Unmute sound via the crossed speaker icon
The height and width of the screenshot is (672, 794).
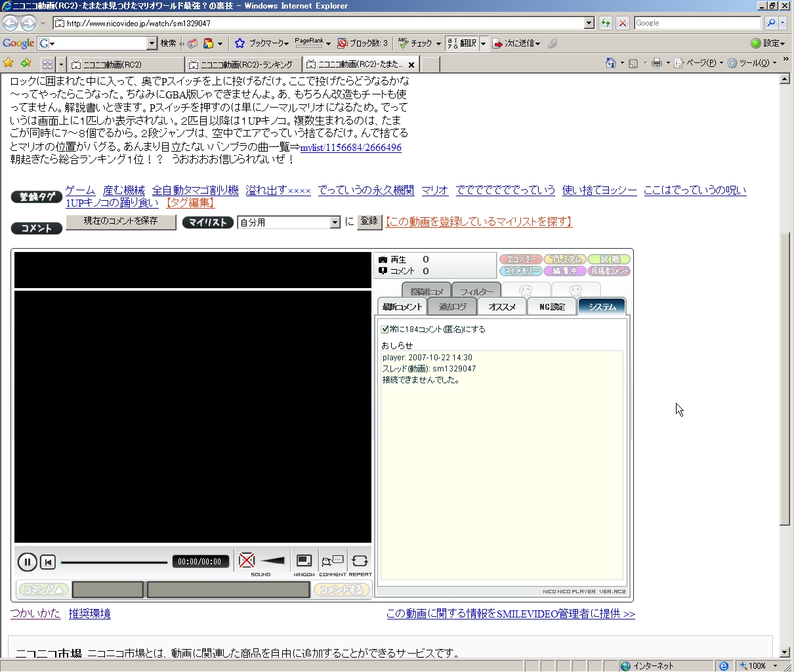pos(247,560)
